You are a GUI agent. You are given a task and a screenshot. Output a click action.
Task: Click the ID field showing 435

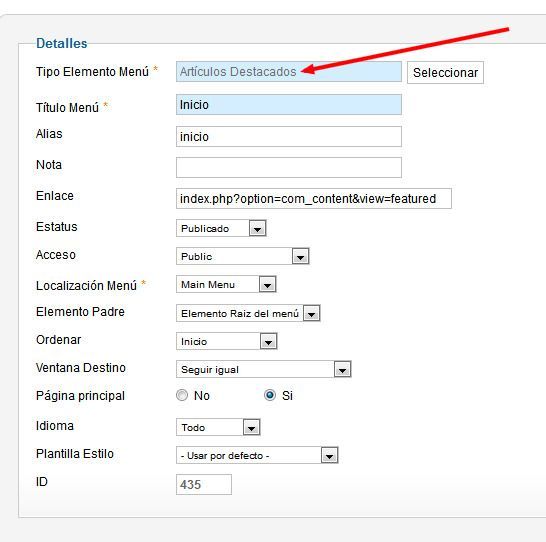pos(204,484)
